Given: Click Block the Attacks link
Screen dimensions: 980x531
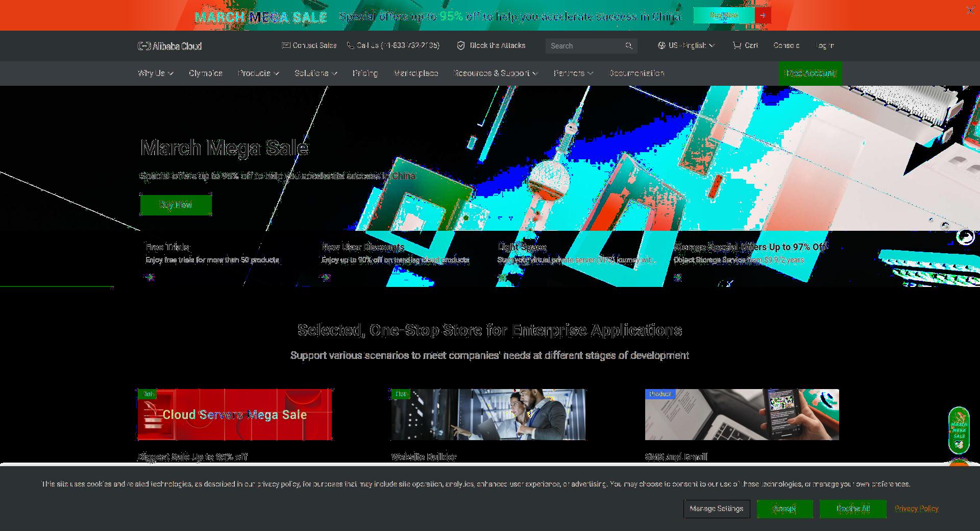Looking at the screenshot, I should 497,45.
